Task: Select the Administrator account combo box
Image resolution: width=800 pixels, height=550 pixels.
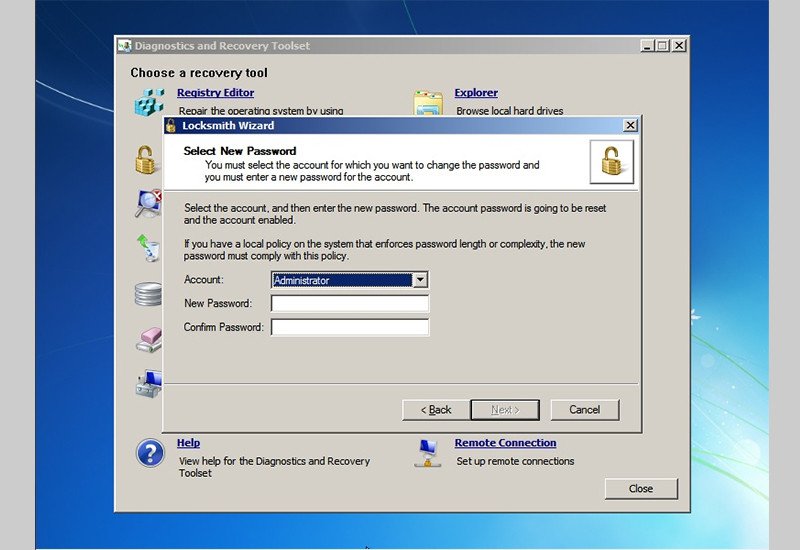Action: [x=349, y=280]
